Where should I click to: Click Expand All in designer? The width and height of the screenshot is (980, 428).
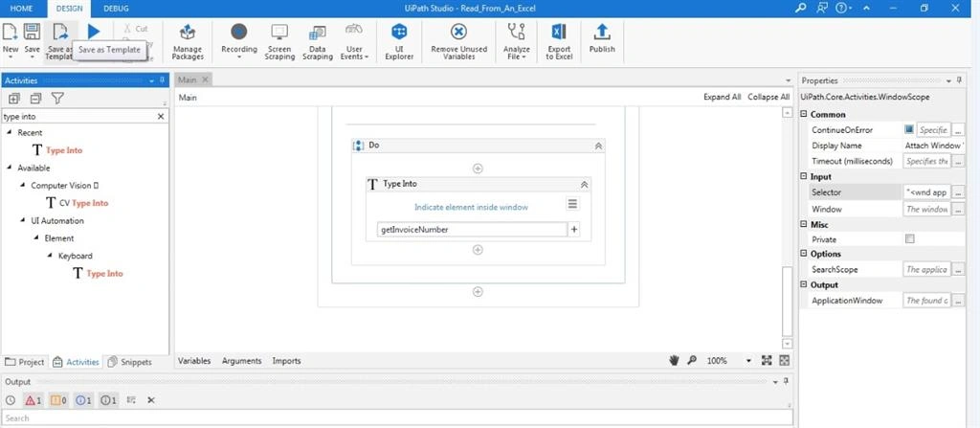[722, 97]
